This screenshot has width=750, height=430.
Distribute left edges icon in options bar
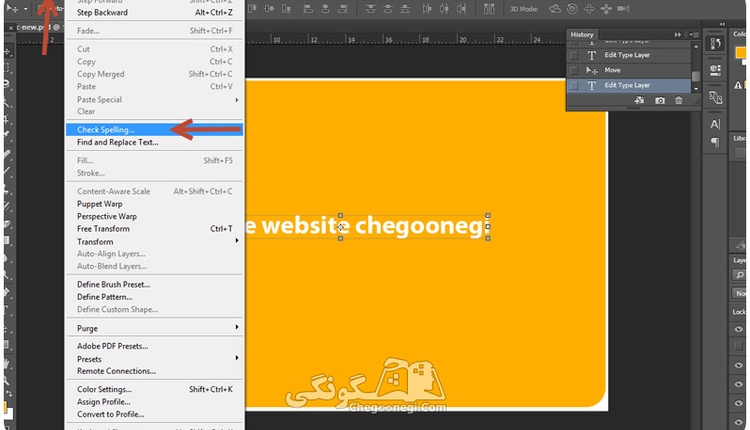pos(427,9)
